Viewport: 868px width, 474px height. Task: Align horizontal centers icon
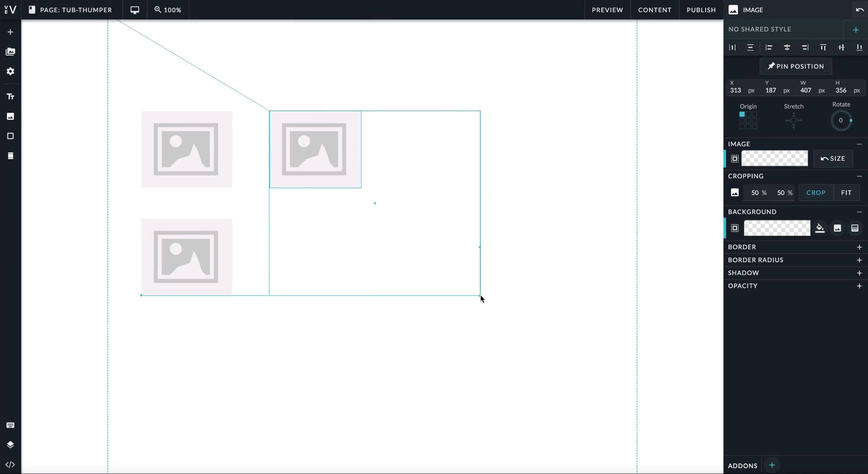(787, 48)
